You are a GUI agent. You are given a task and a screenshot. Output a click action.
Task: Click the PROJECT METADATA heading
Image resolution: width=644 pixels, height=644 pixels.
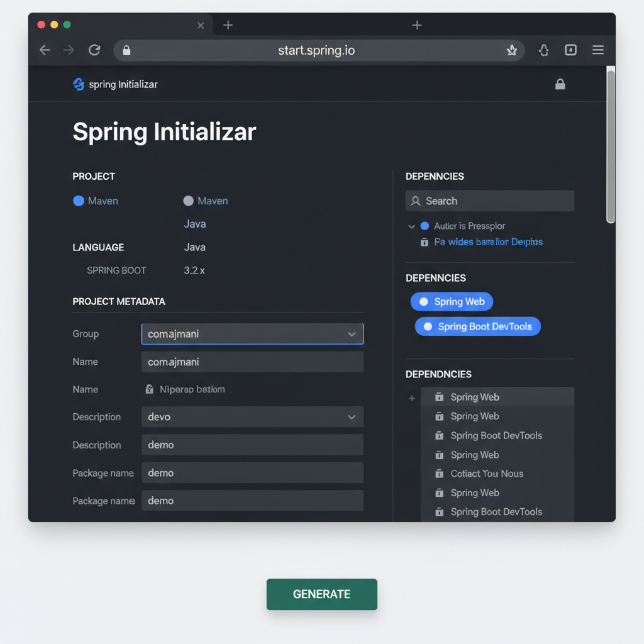click(x=119, y=301)
